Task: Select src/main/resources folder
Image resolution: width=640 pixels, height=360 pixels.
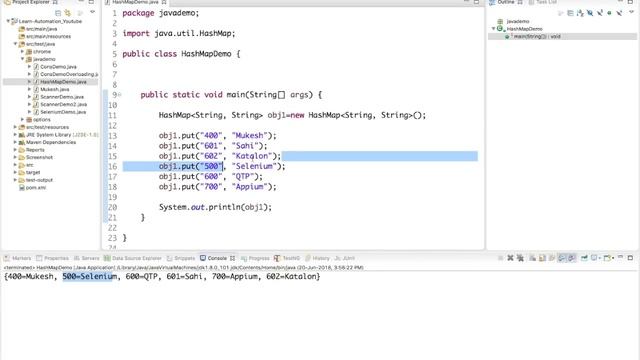Action: coord(48,36)
